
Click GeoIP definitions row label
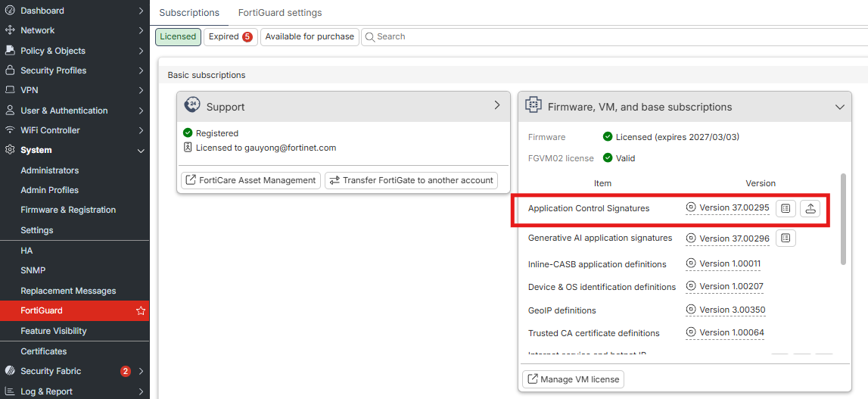[562, 310]
